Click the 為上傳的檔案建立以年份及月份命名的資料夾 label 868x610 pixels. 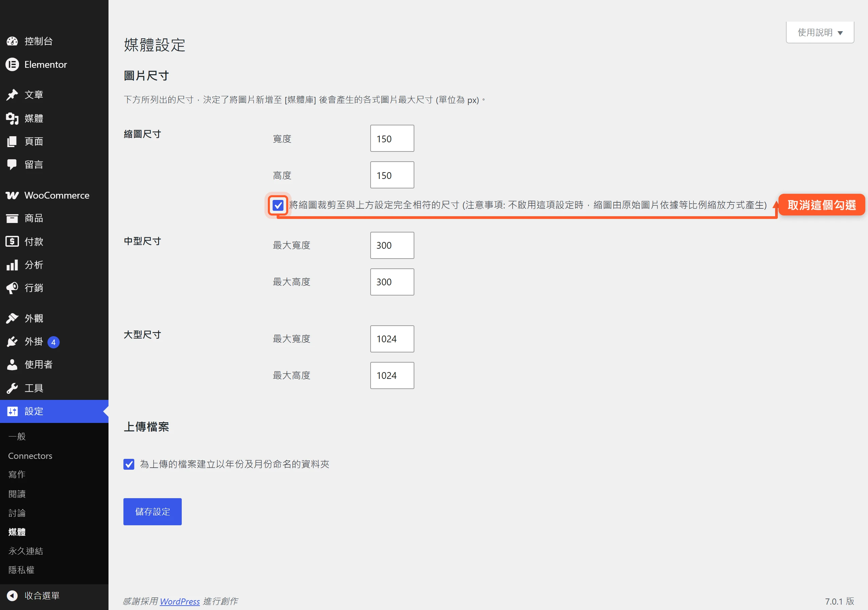[235, 464]
